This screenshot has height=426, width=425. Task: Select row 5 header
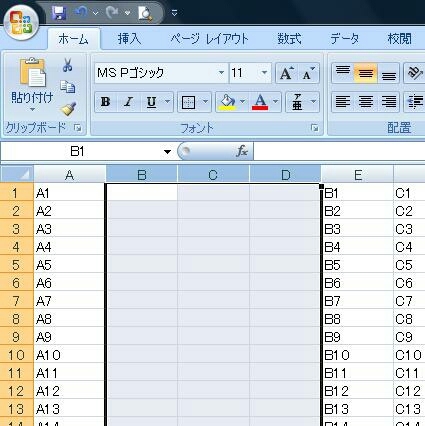[16, 265]
